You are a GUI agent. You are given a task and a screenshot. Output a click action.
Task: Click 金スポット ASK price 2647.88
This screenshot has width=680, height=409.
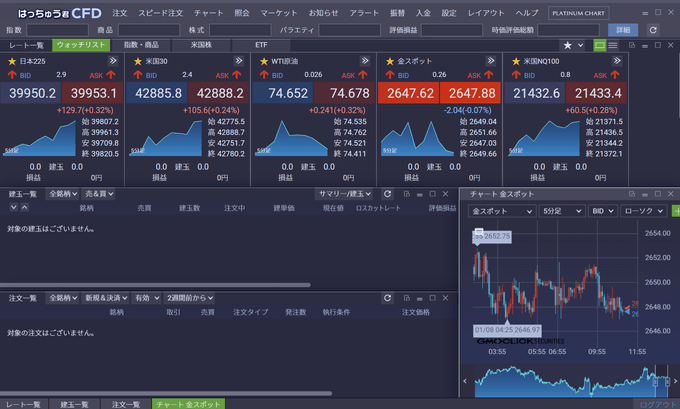[470, 93]
